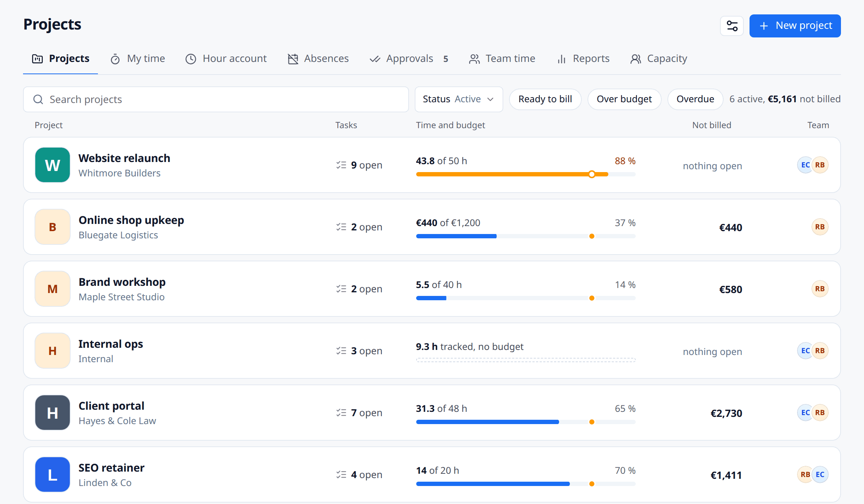Screen dimensions: 864x504
Task: Select the Projects tab
Action: pyautogui.click(x=61, y=59)
